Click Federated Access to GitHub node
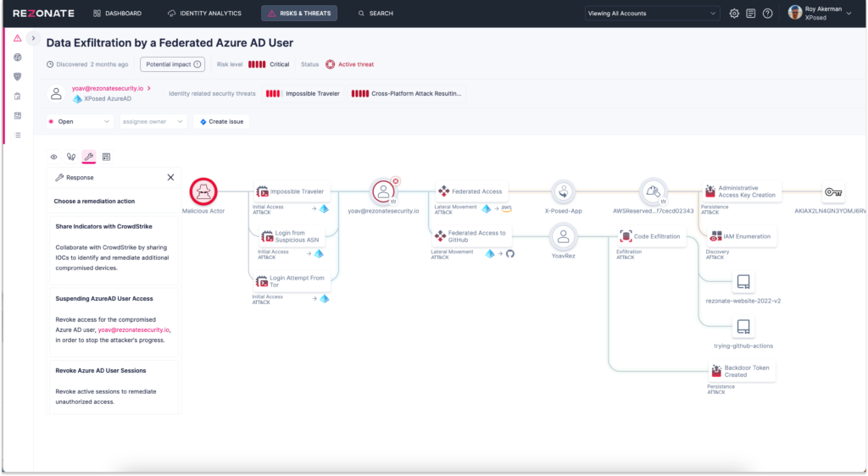 (472, 236)
